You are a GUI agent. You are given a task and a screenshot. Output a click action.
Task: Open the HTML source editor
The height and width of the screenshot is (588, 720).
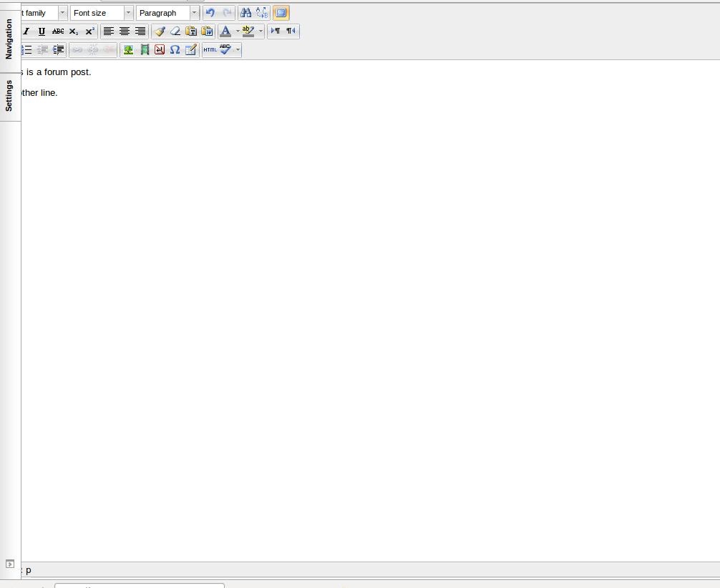pos(210,50)
